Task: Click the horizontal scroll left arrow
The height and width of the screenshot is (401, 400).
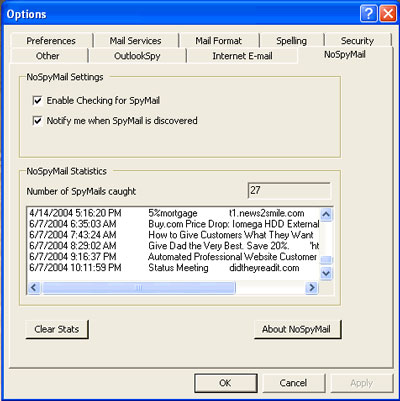Action: click(34, 287)
